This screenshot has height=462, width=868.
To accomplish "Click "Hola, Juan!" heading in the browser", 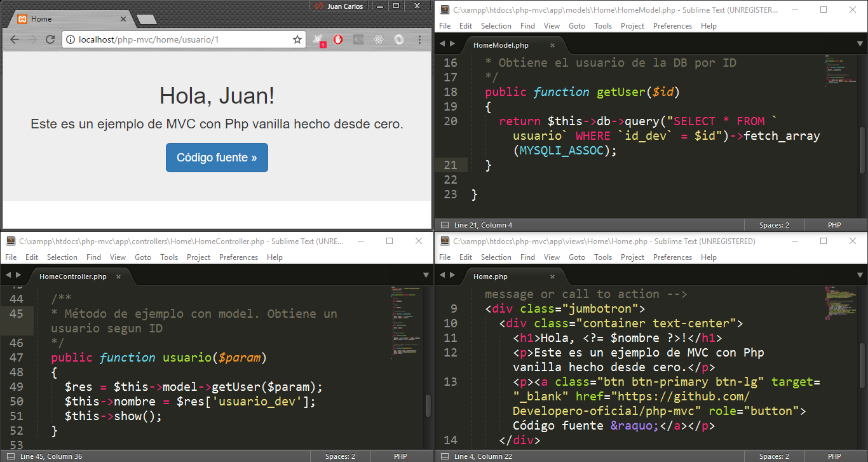I will (217, 96).
